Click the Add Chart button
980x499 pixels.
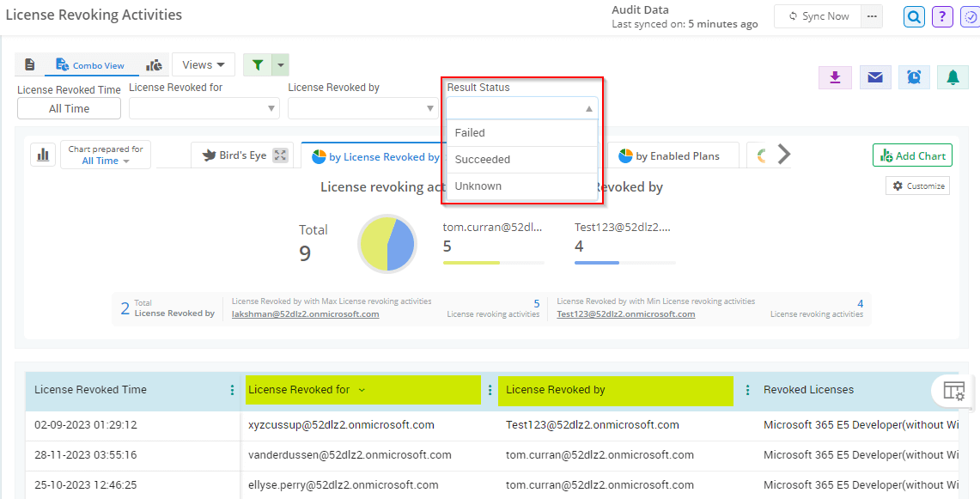pyautogui.click(x=911, y=155)
